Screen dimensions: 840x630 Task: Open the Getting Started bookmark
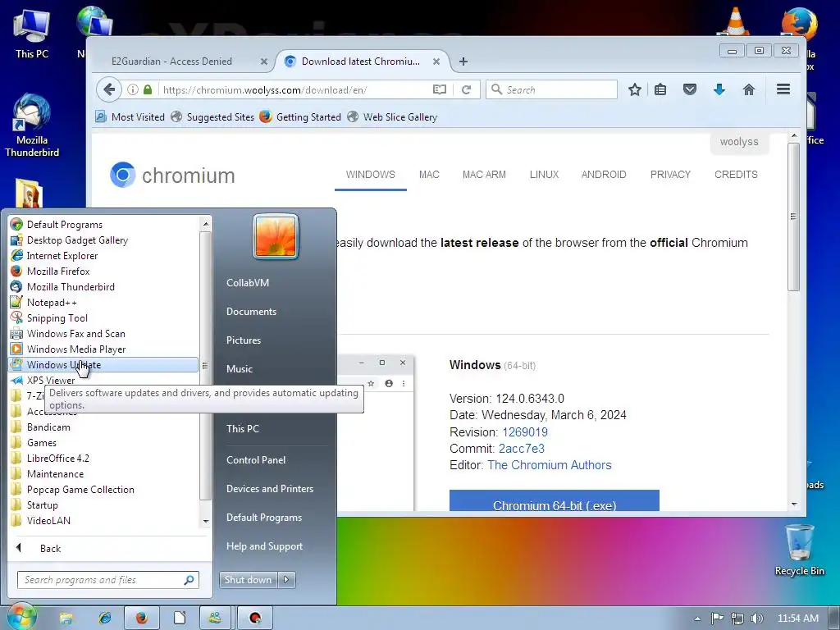[x=300, y=116]
